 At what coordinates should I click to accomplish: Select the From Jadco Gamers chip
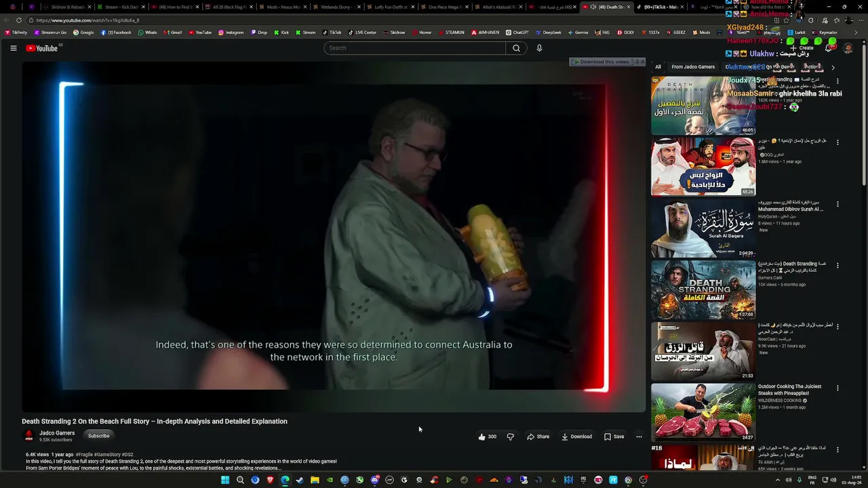point(693,67)
